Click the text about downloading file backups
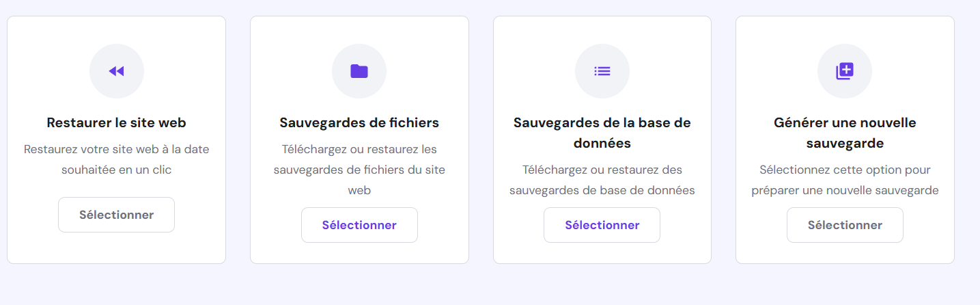The width and height of the screenshot is (980, 305). coord(359,170)
